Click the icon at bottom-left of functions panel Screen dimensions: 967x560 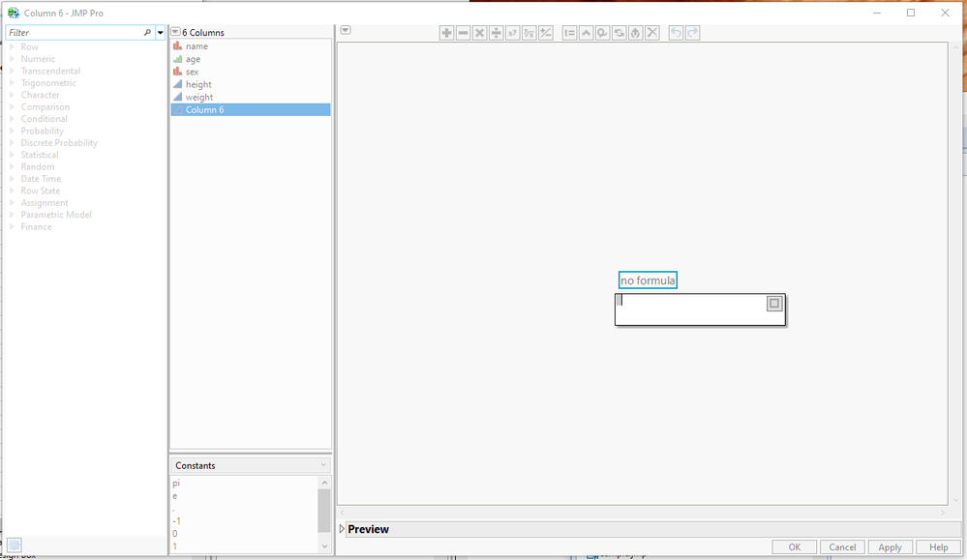tap(15, 545)
